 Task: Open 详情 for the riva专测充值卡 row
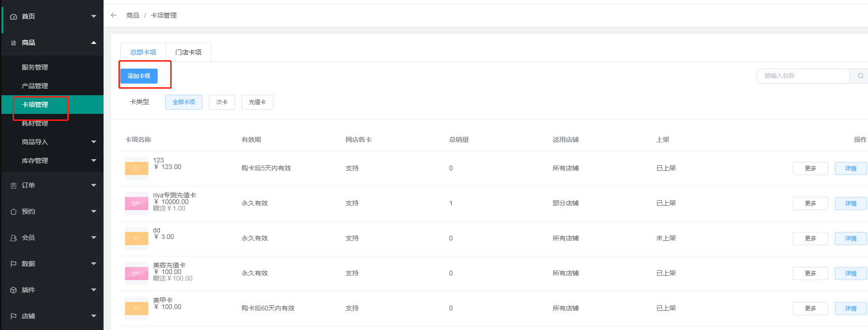pyautogui.click(x=850, y=204)
